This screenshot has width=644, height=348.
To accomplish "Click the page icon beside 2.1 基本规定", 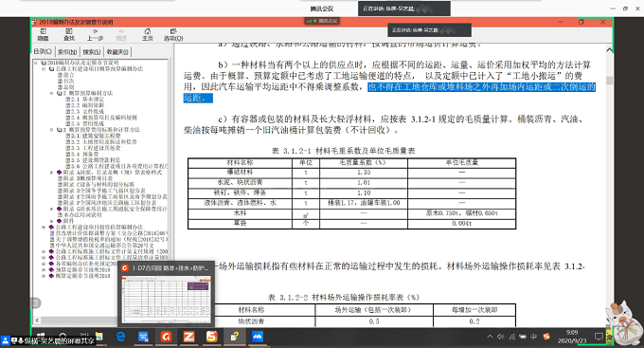I will click(x=68, y=100).
